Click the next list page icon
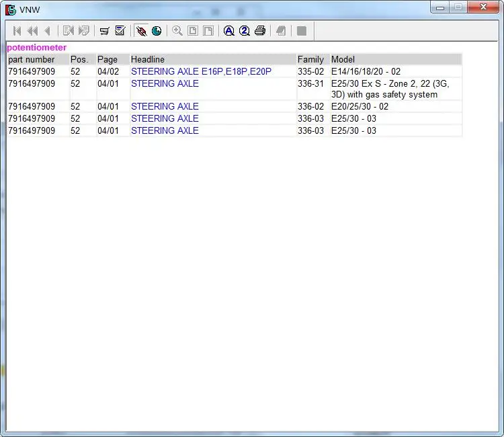504x437 pixels. pos(84,31)
